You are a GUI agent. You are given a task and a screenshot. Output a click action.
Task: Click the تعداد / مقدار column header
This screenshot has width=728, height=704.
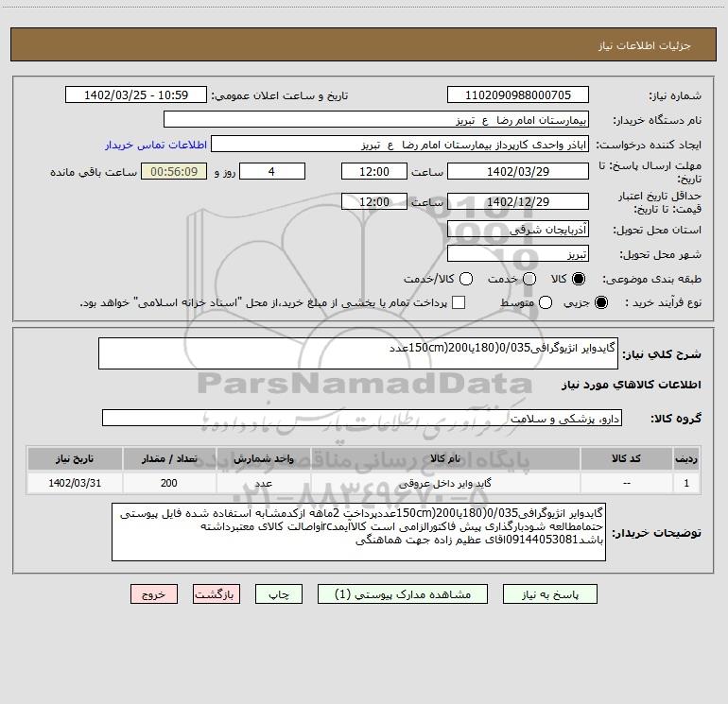pyautogui.click(x=169, y=458)
